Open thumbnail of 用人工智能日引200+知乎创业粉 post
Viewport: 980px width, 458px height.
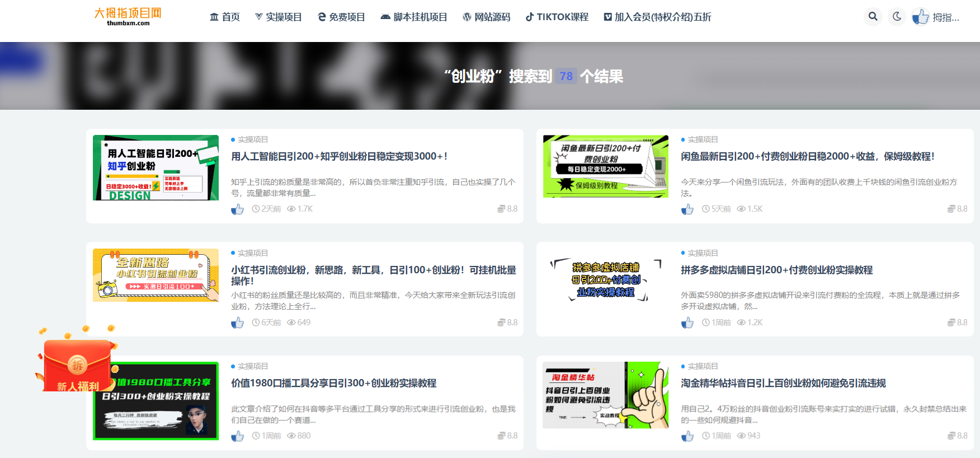pyautogui.click(x=156, y=167)
